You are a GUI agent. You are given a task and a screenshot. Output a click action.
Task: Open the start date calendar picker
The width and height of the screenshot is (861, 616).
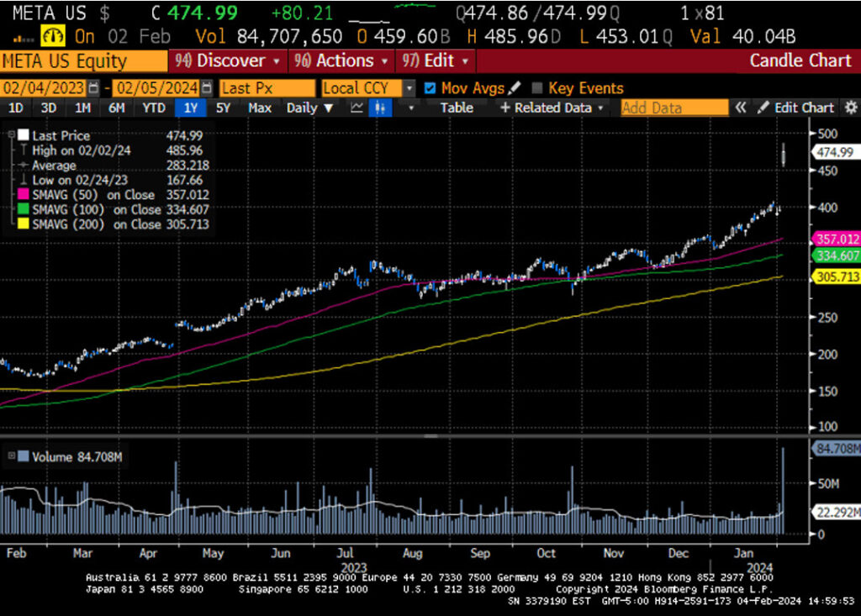(93, 88)
